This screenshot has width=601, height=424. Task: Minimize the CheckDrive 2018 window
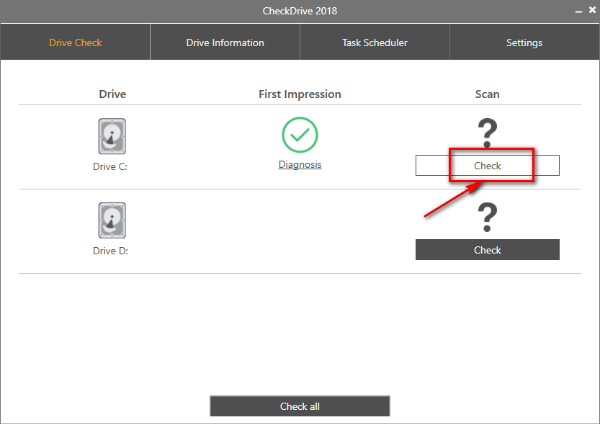pos(578,12)
